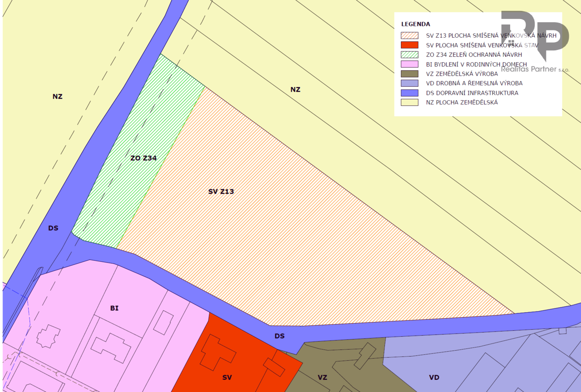Click the olive VZ legend swatch

[x=409, y=73]
